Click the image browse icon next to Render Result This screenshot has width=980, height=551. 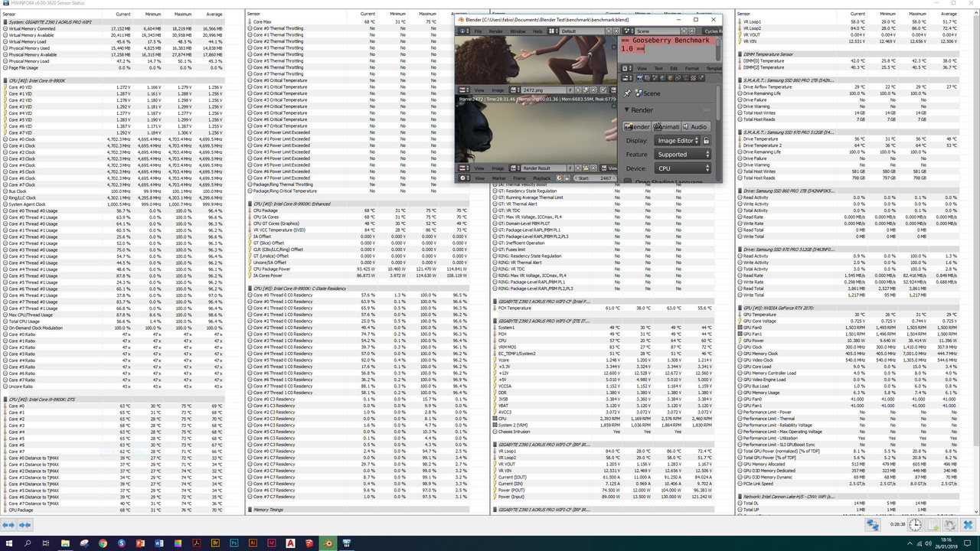tap(512, 168)
